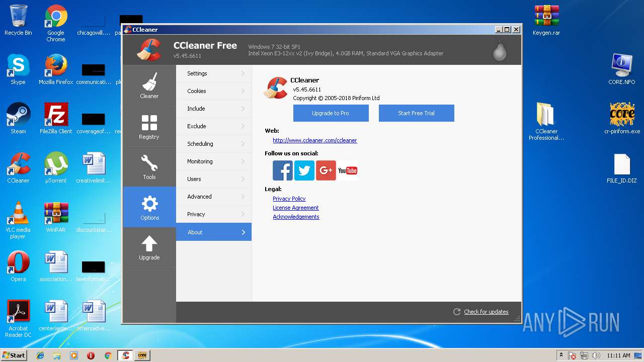
Task: Open the Include options page
Action: point(214,109)
